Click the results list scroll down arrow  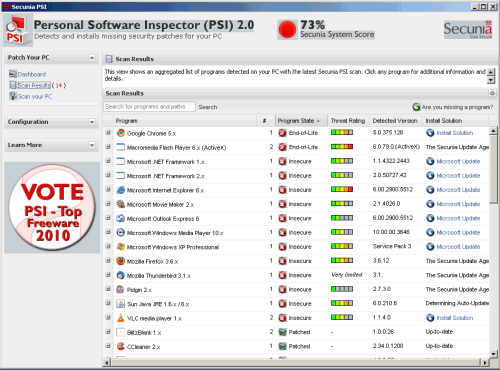pyautogui.click(x=493, y=354)
